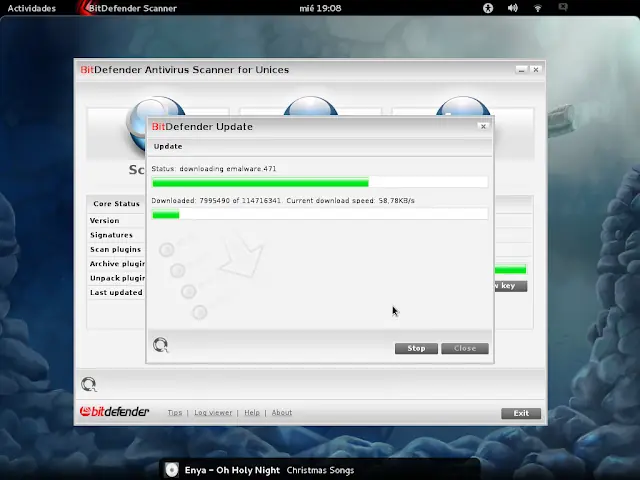Screen dimensions: 640x480
Task: Click the bitdefender logo in footer
Action: 114,412
